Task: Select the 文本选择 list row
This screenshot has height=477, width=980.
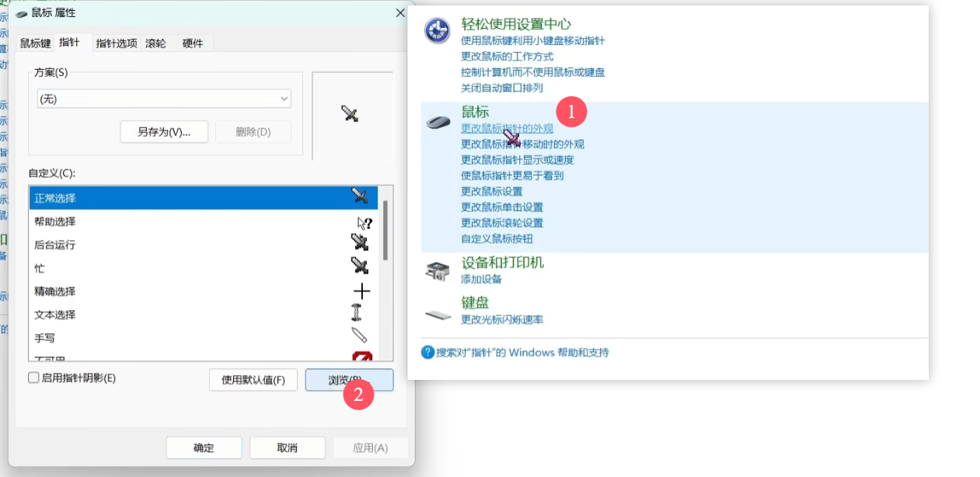Action: (204, 315)
